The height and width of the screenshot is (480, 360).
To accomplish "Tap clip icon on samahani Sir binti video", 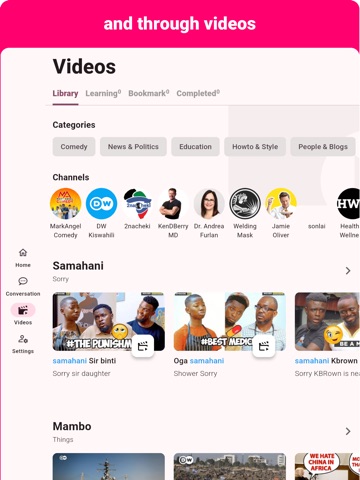I will pos(143,346).
